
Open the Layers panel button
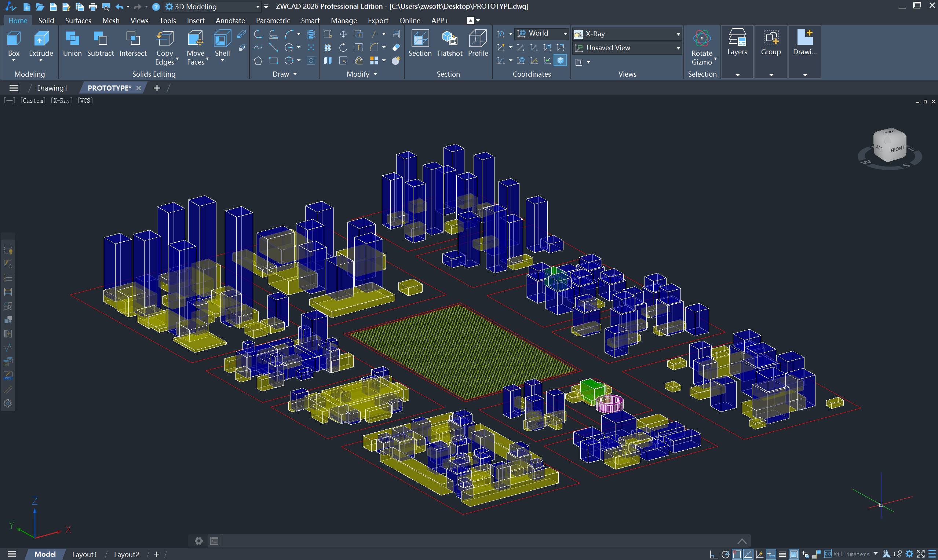click(x=737, y=43)
